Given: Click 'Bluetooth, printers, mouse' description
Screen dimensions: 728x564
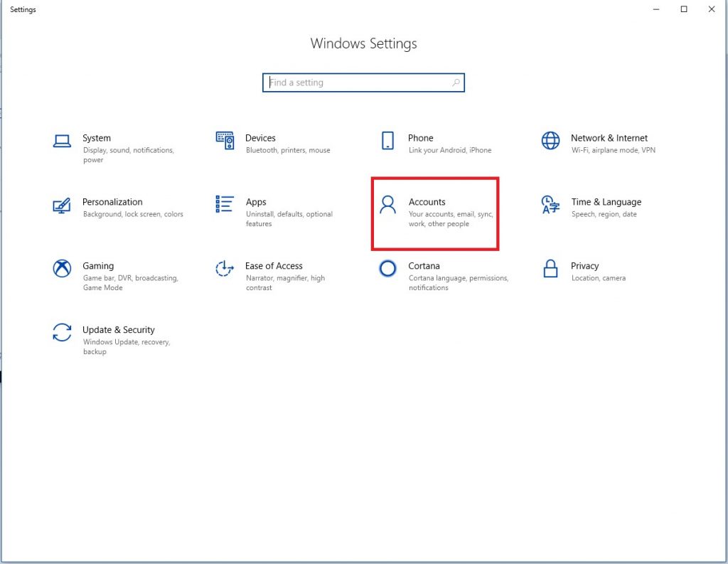Looking at the screenshot, I should click(288, 150).
